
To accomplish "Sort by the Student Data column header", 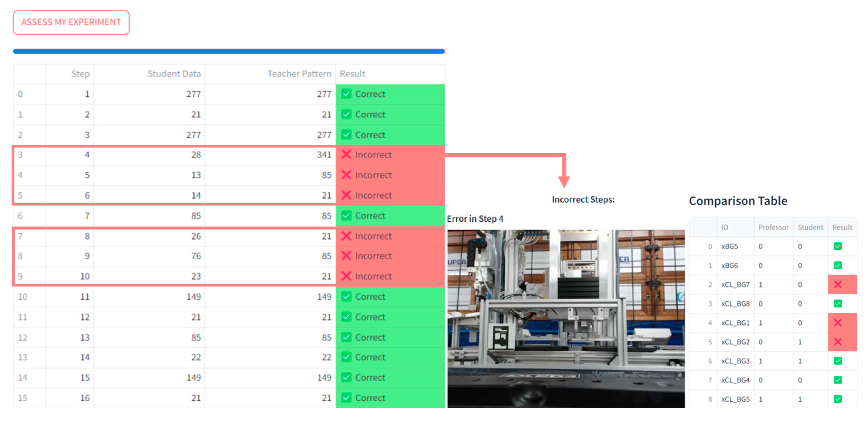I will coord(174,74).
